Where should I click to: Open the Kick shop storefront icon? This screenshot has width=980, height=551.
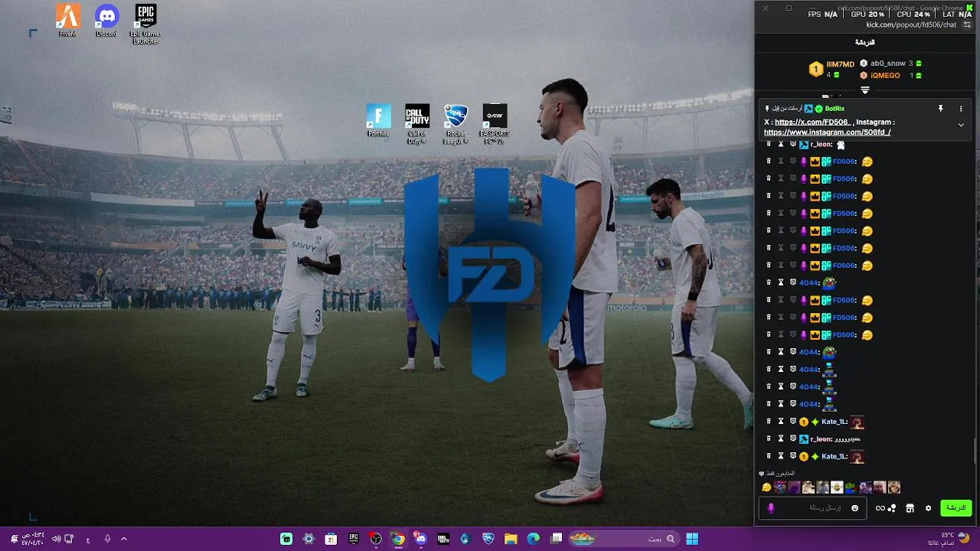click(x=910, y=508)
